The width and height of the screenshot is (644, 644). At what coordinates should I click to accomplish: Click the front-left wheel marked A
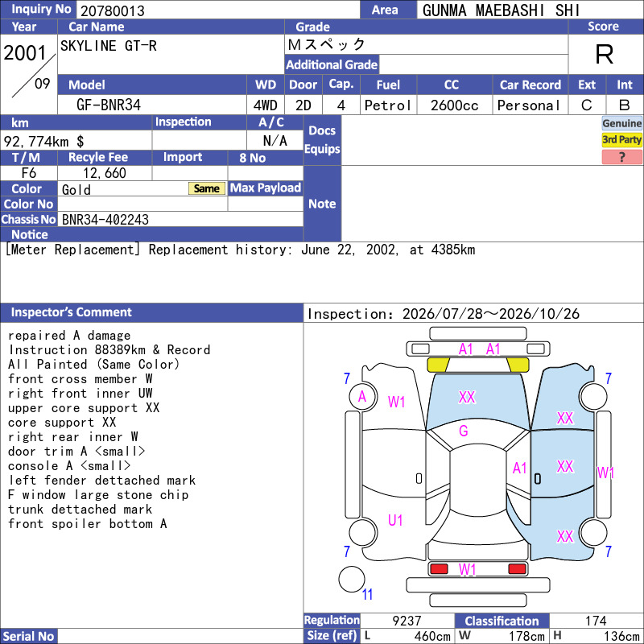click(x=363, y=396)
